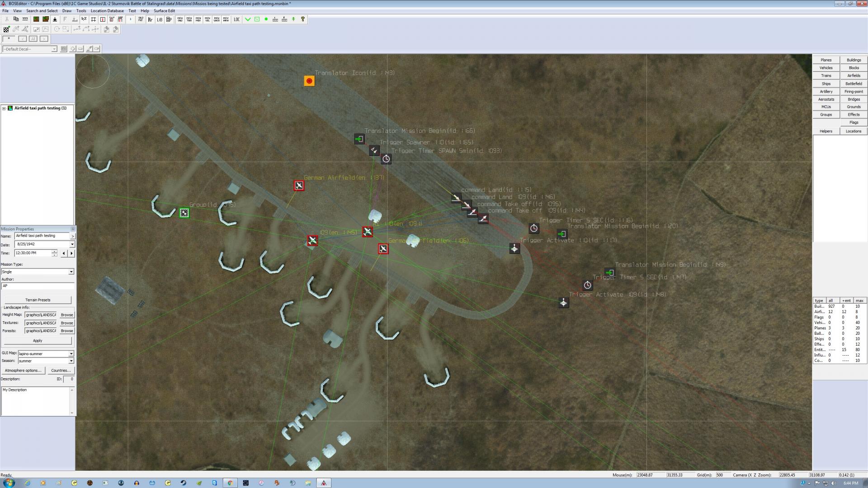Click the mission ID field
The height and width of the screenshot is (488, 868).
click(69, 379)
